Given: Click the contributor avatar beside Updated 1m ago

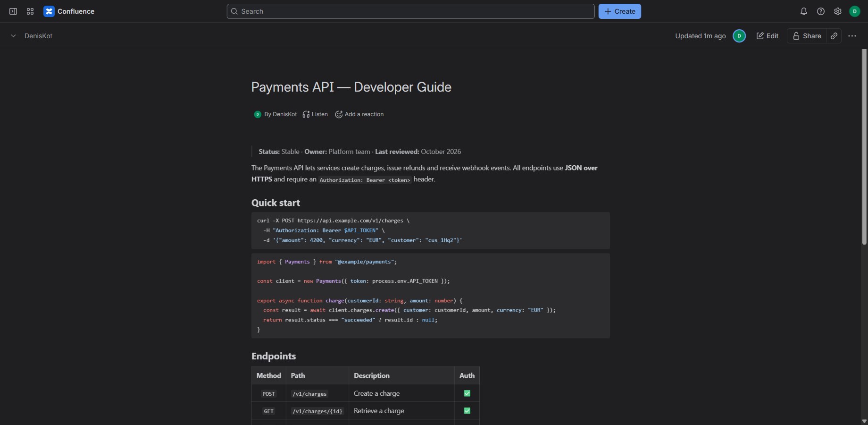Looking at the screenshot, I should coord(739,36).
